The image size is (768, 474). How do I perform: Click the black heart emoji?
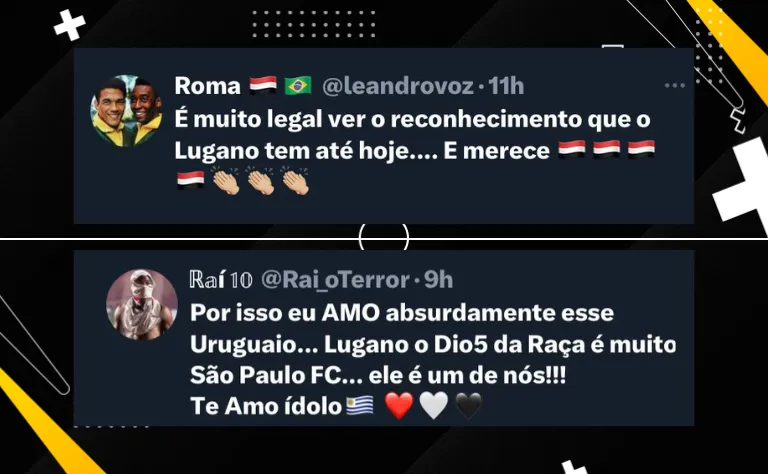pyautogui.click(x=469, y=406)
